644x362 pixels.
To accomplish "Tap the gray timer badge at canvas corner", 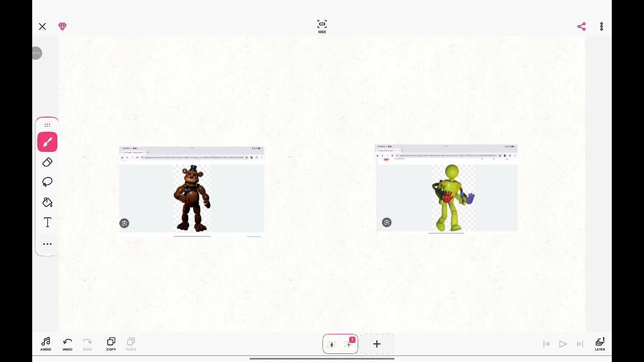I will click(x=36, y=53).
